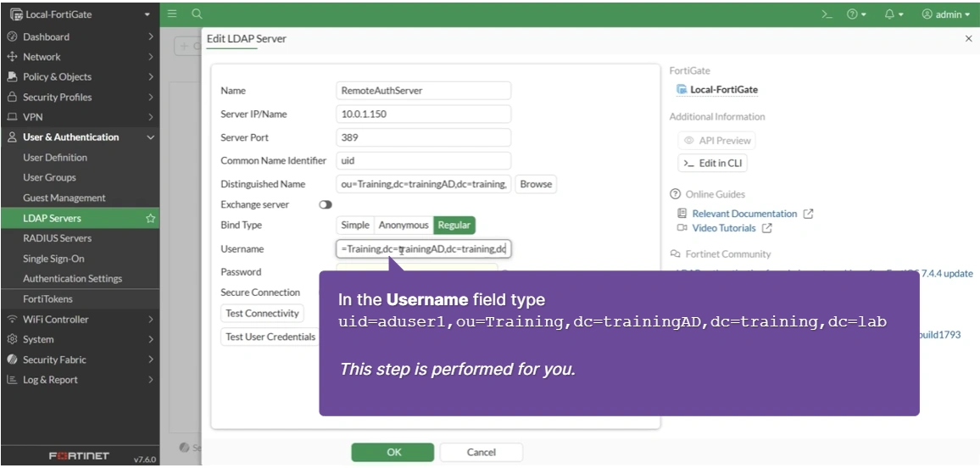
Task: Edit the Distinguished Name field
Action: (423, 184)
